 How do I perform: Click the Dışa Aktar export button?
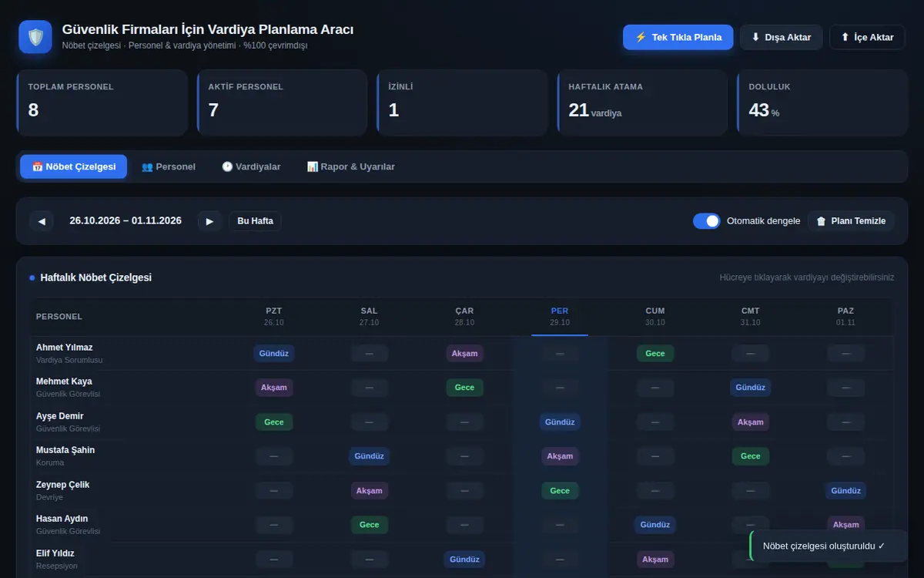pyautogui.click(x=782, y=37)
